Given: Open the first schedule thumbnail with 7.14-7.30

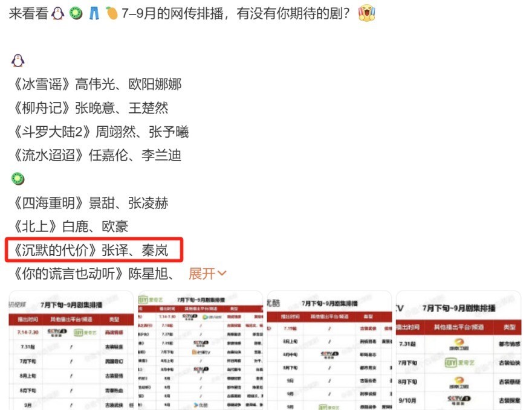Looking at the screenshot, I should click(x=71, y=350).
